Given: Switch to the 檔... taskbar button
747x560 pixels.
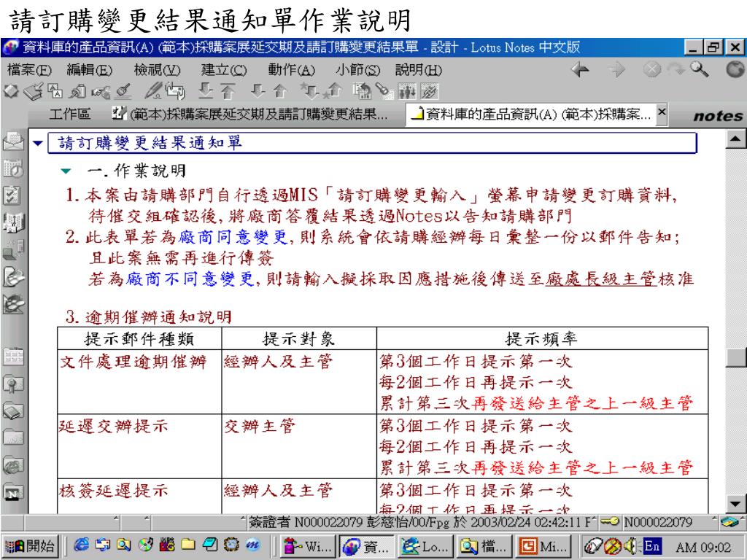Looking at the screenshot, I should click(484, 545).
